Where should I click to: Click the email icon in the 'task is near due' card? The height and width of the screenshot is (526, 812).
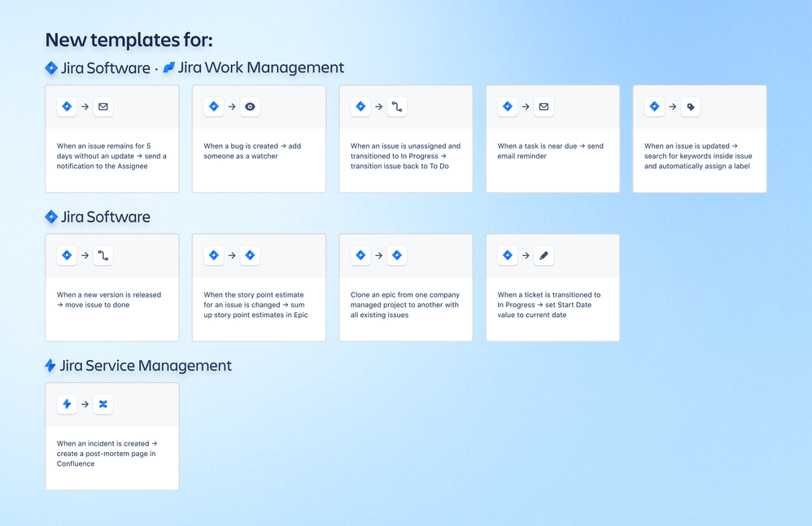pos(544,107)
